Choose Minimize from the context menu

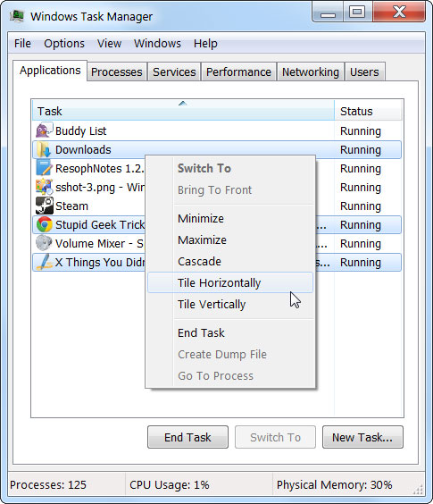click(230, 219)
